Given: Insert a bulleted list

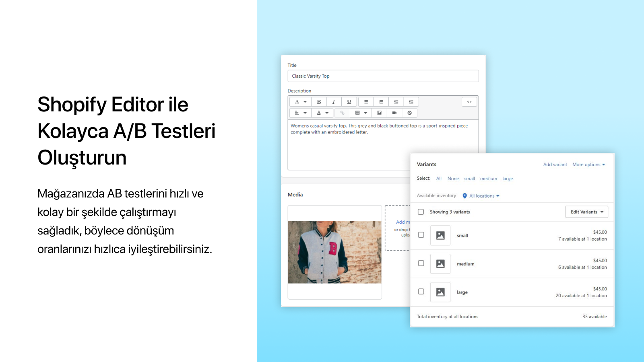Looking at the screenshot, I should (366, 102).
